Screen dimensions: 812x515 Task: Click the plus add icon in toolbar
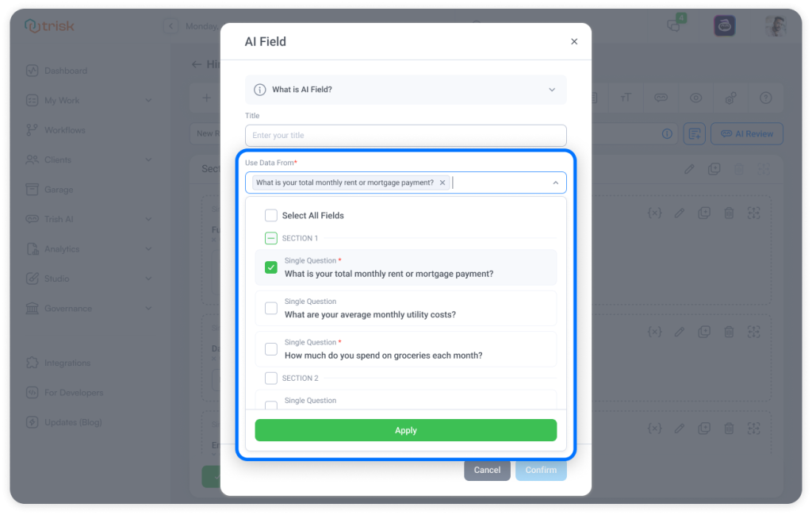(207, 98)
